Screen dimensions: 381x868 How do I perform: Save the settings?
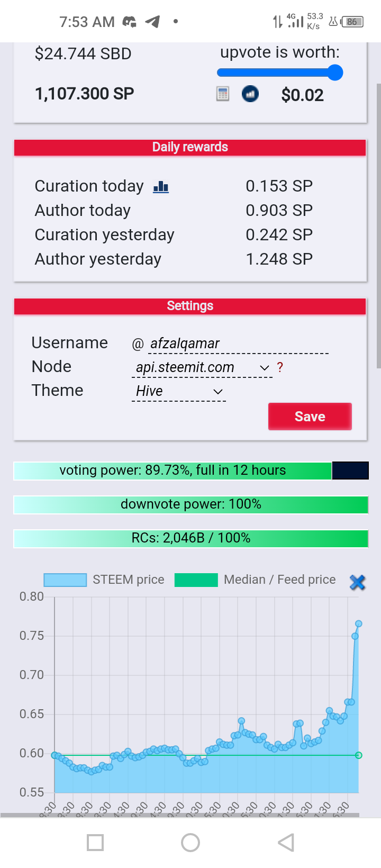[310, 417]
